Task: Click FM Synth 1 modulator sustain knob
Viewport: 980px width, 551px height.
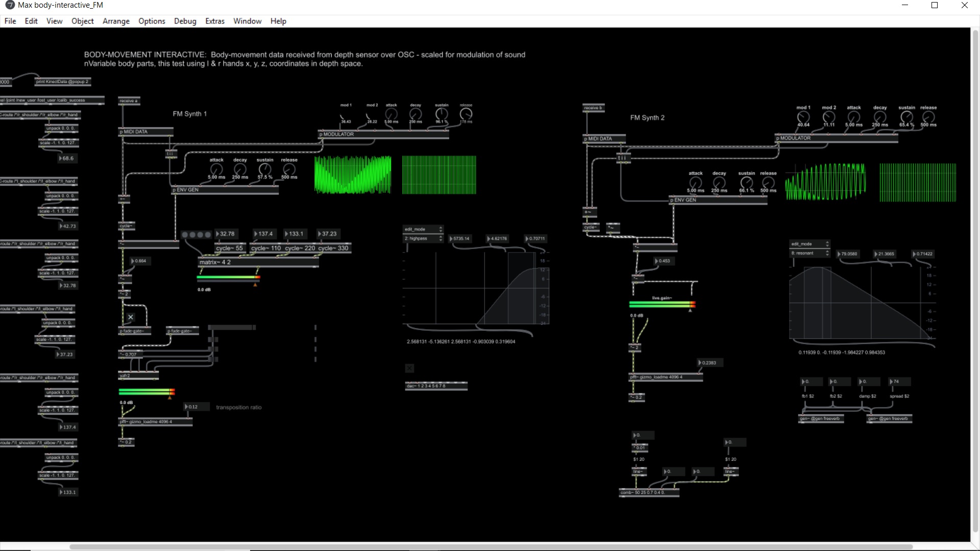Action: 442,114
